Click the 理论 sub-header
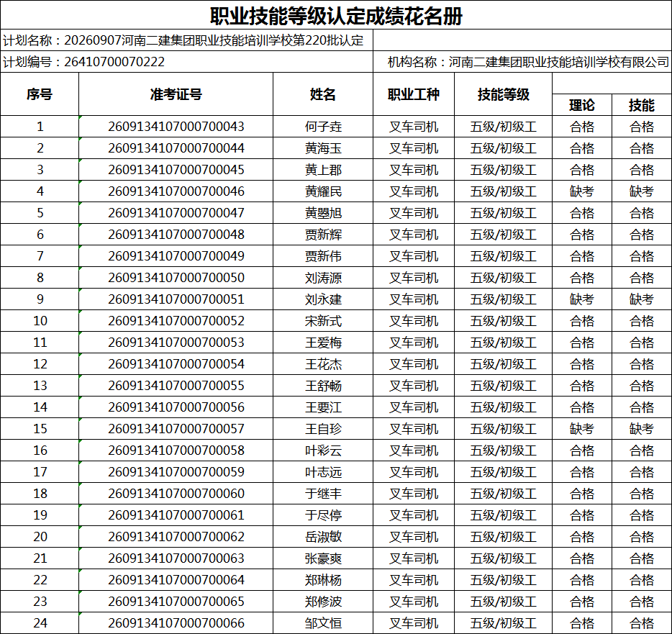672x634 pixels. coord(582,105)
